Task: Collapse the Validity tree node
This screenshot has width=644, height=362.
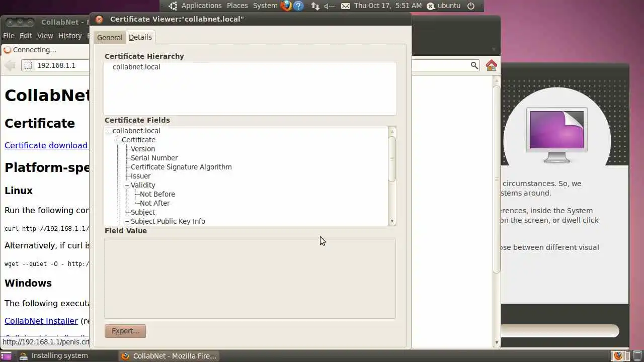Action: [x=127, y=185]
